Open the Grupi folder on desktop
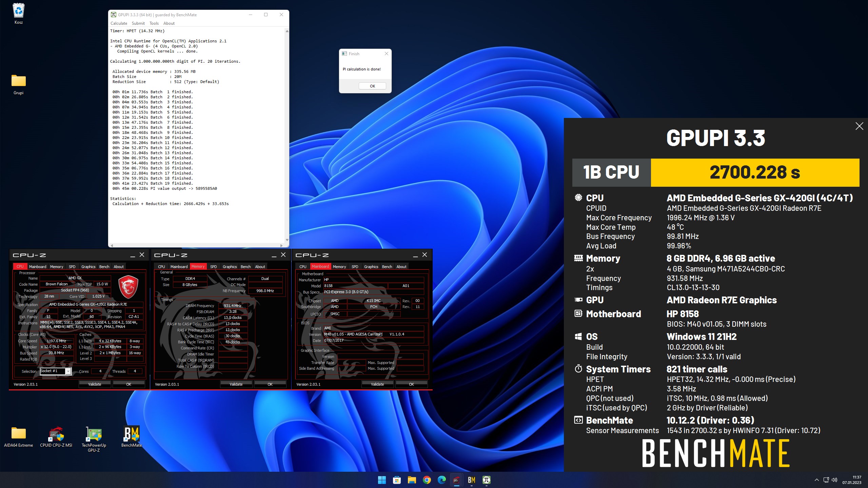868x488 pixels. point(19,85)
